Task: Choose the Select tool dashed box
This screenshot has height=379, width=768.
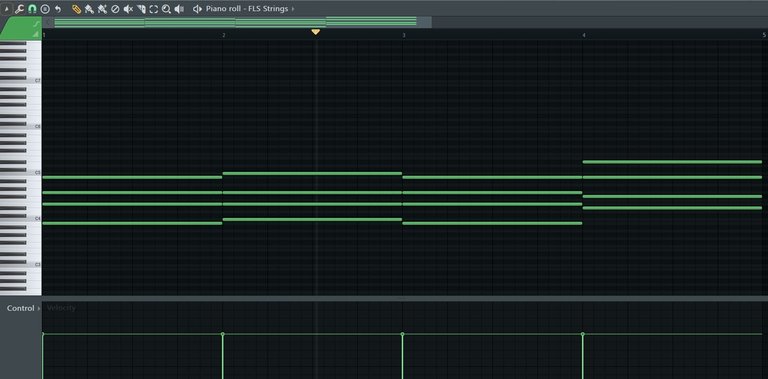Action: coord(153,9)
